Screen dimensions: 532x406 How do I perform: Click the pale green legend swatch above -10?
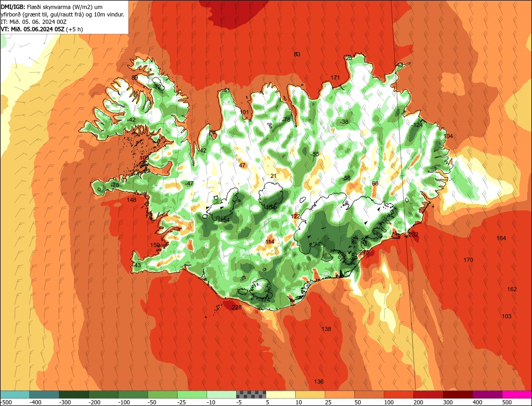(221, 394)
